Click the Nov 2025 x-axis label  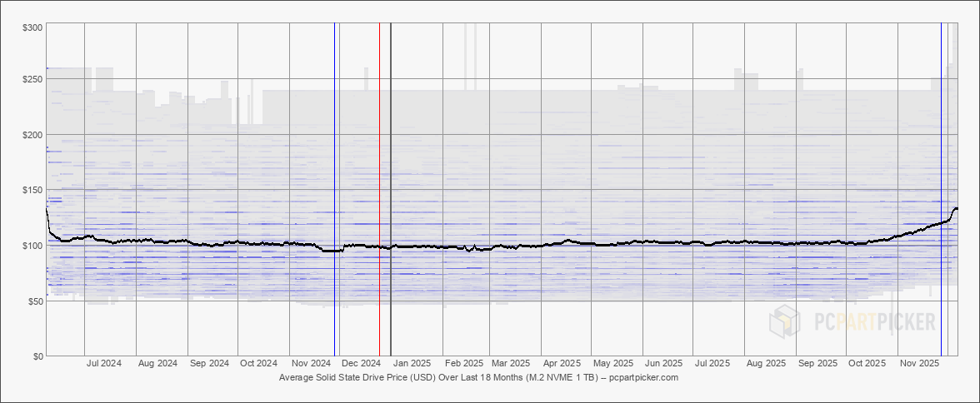(x=920, y=364)
